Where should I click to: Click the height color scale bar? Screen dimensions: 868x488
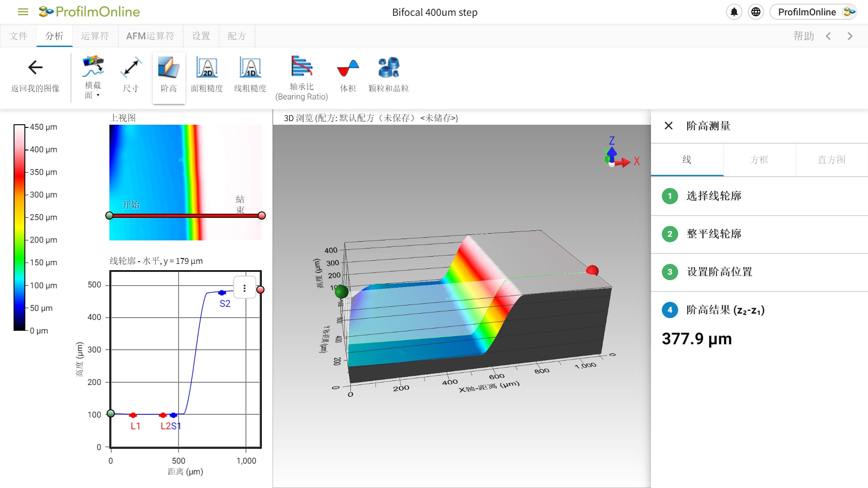point(19,228)
